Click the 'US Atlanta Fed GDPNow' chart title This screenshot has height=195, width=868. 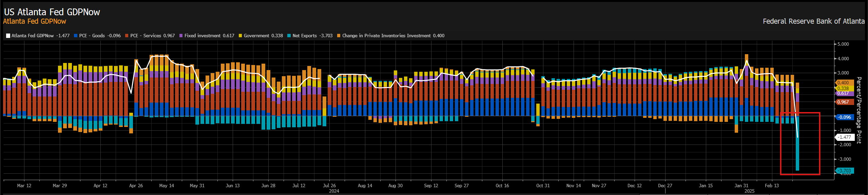tap(52, 12)
